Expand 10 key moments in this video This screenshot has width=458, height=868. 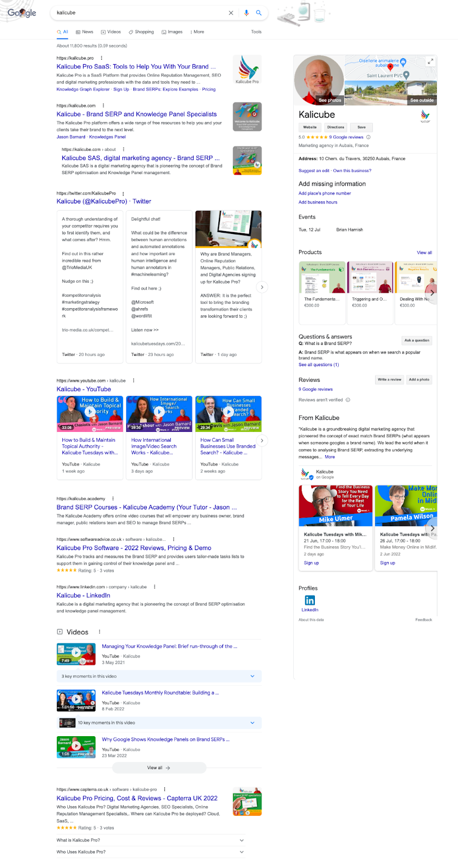coord(159,723)
